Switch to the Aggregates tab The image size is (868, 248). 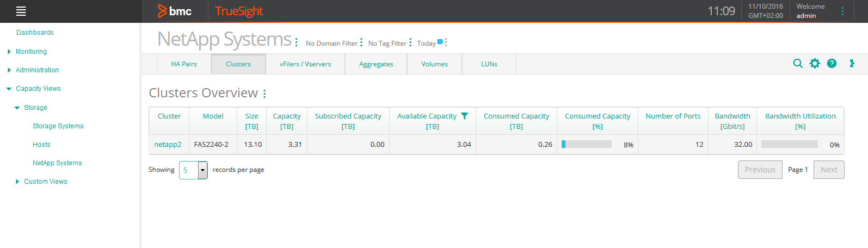pyautogui.click(x=376, y=64)
